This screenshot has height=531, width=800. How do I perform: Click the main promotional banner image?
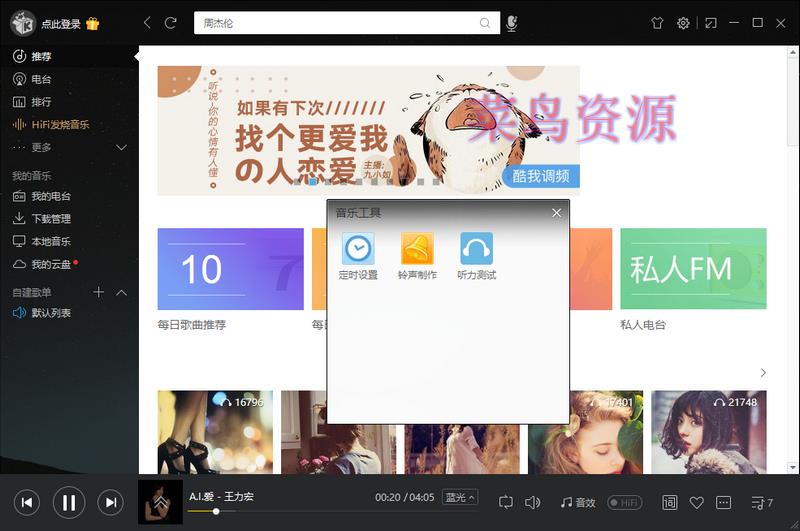click(368, 131)
